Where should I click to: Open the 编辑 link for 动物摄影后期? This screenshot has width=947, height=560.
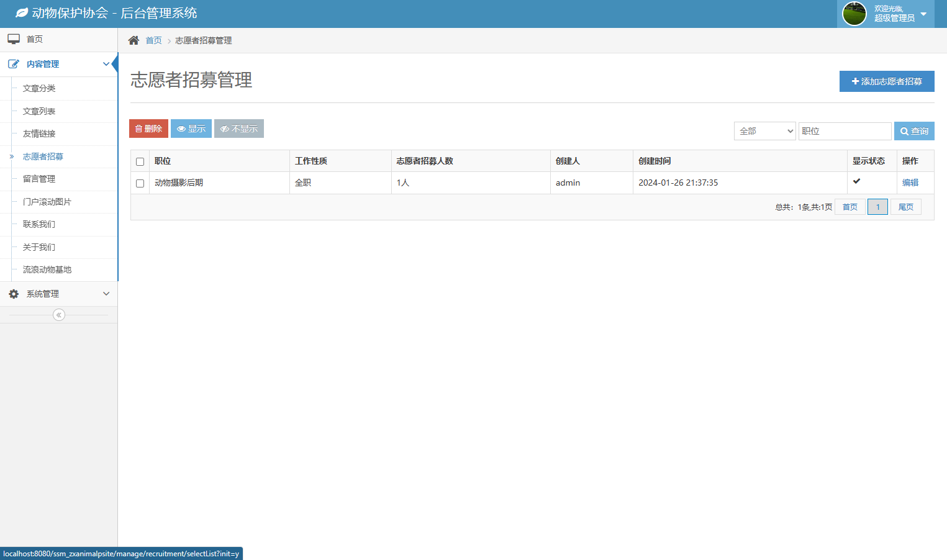point(910,183)
